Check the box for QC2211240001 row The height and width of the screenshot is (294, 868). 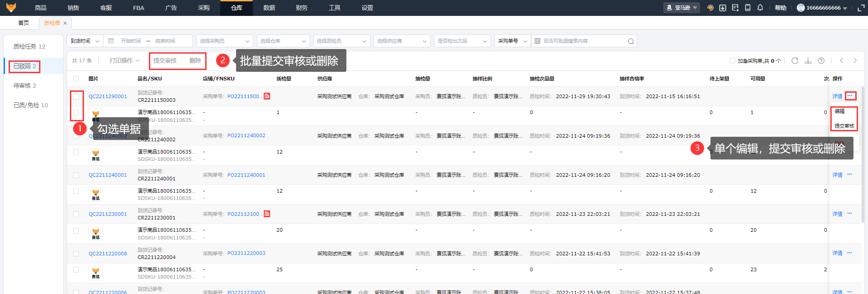click(76, 175)
